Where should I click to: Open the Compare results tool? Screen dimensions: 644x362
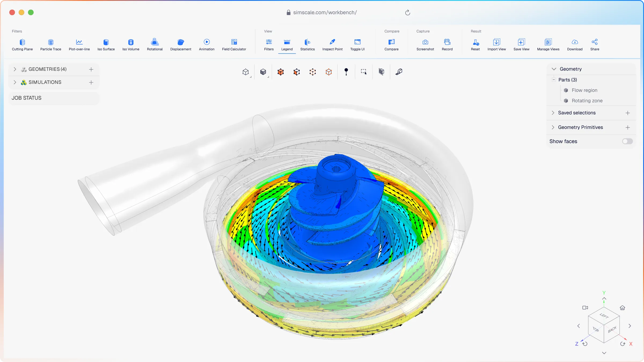tap(391, 45)
